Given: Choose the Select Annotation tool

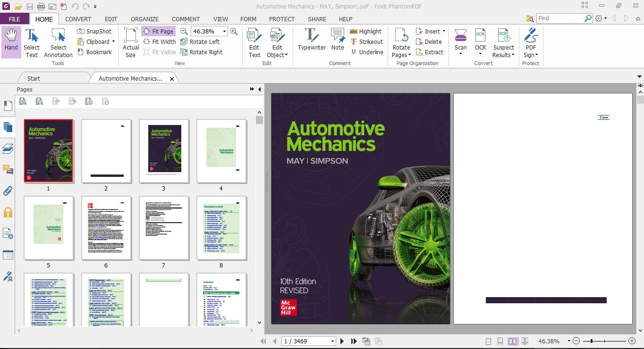Looking at the screenshot, I should [x=58, y=42].
